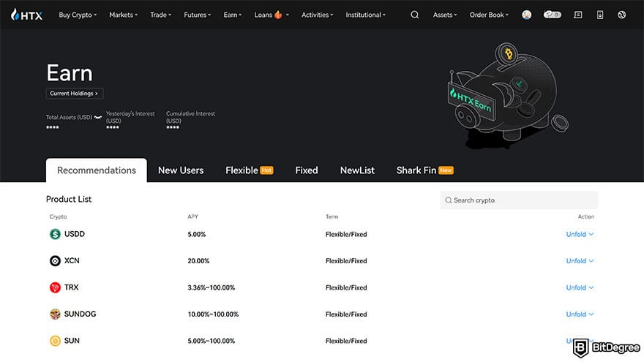
Task: Open the Assets dropdown
Action: coord(445,15)
